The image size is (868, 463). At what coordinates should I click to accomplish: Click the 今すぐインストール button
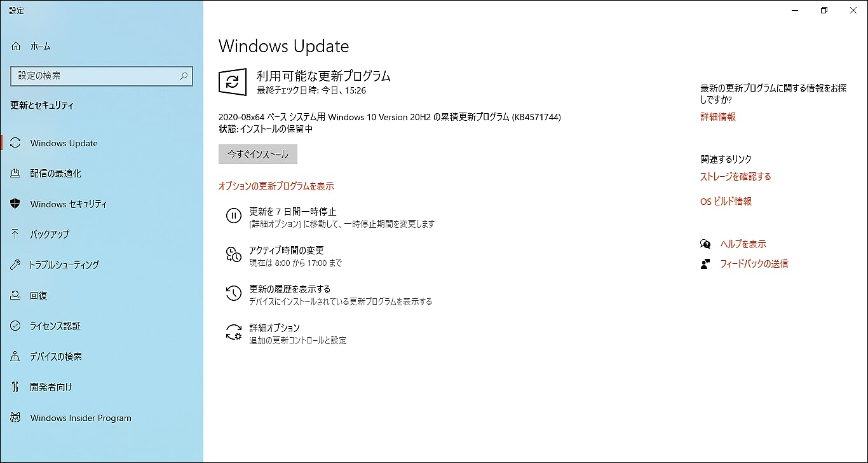click(258, 155)
